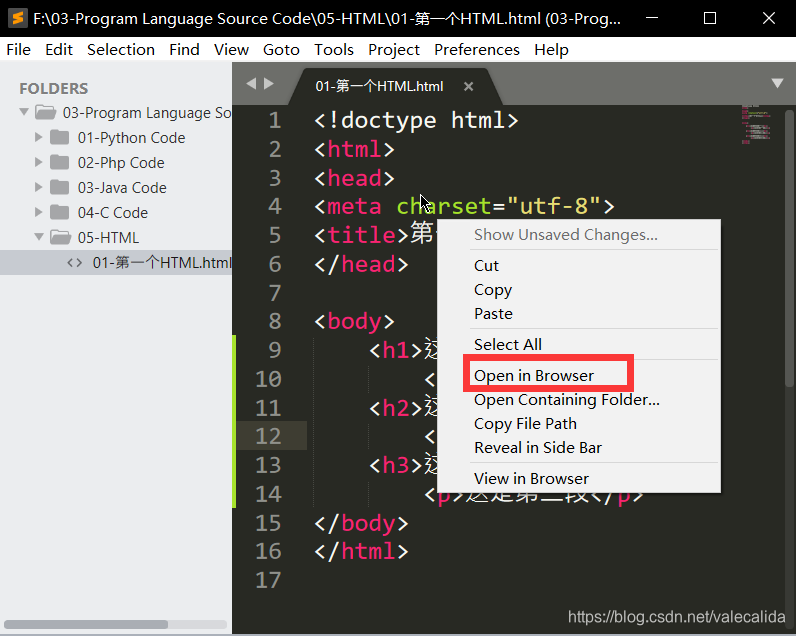This screenshot has width=796, height=636.
Task: Expand the 02-Php Code folder
Action: pos(39,161)
